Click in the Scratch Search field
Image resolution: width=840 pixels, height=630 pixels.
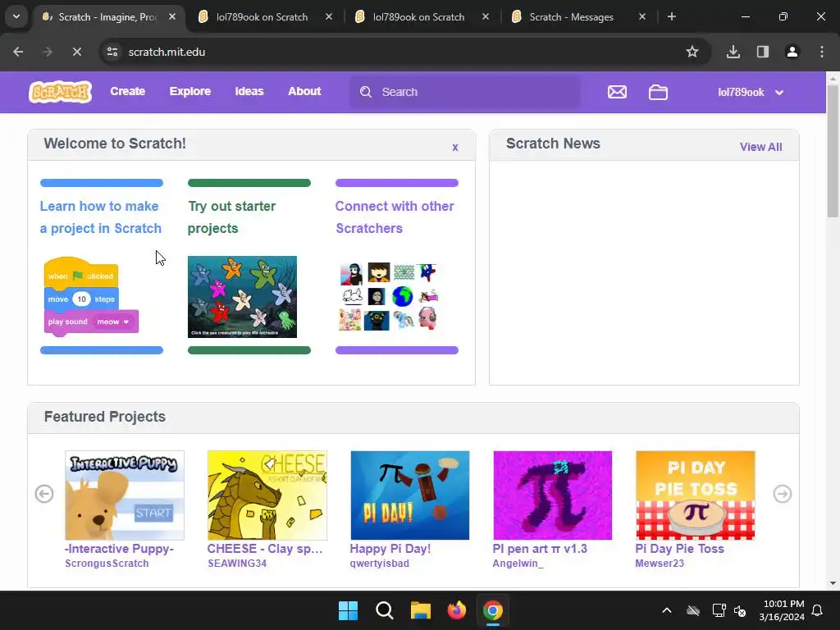pyautogui.click(x=464, y=92)
